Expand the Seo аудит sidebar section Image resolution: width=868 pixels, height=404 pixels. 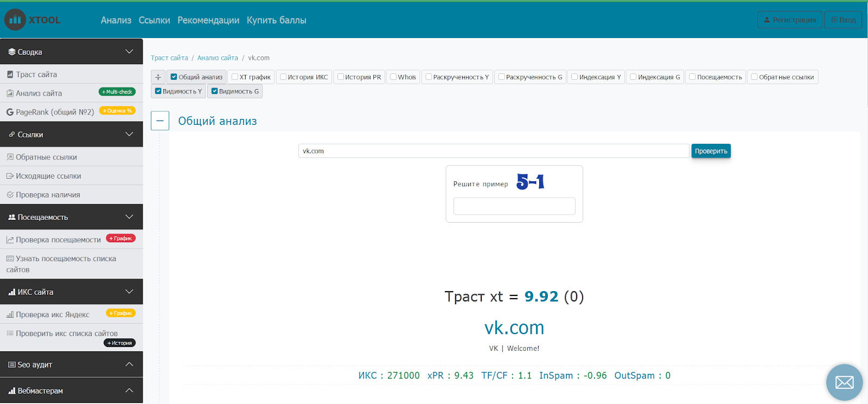click(129, 364)
